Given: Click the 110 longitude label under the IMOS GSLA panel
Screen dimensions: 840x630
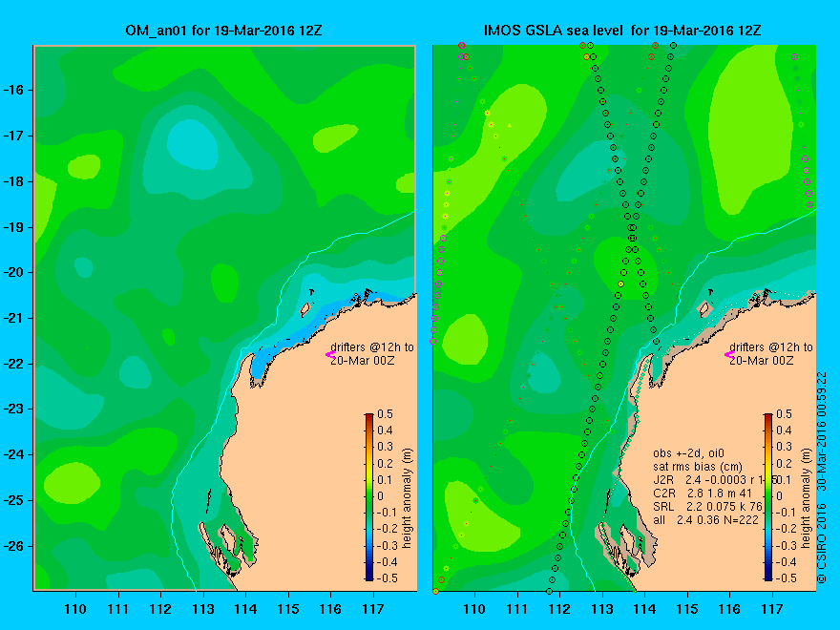Looking at the screenshot, I should pos(474,609).
